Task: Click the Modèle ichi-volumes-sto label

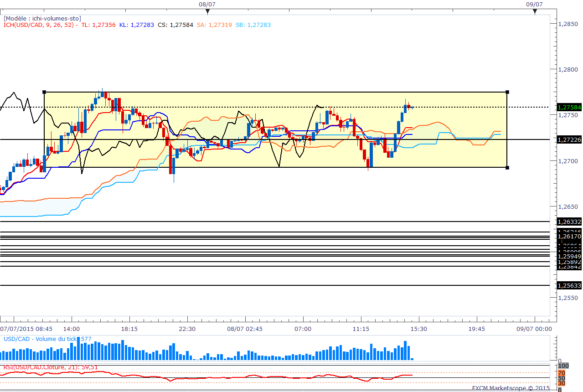Action: (42, 18)
